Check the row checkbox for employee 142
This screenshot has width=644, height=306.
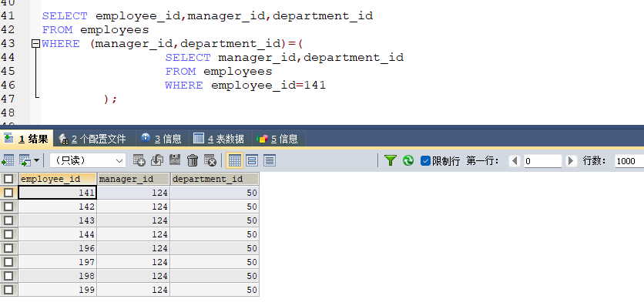point(8,207)
